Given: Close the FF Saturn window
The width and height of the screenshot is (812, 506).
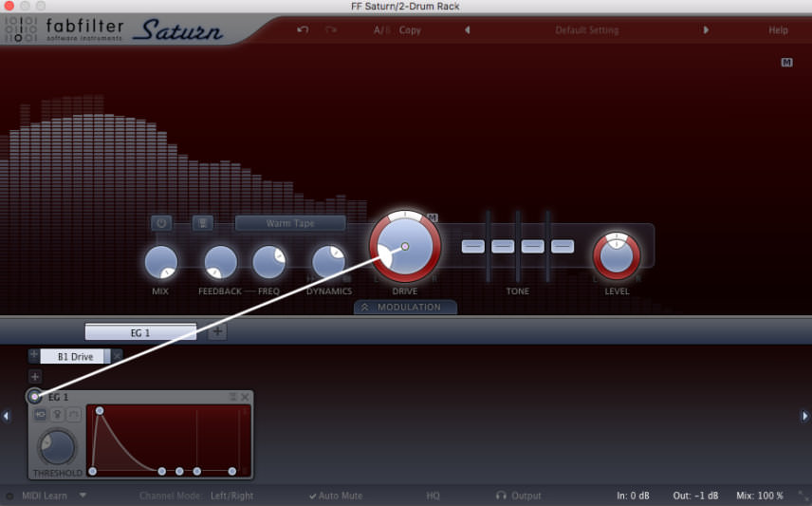Looking at the screenshot, I should [9, 6].
